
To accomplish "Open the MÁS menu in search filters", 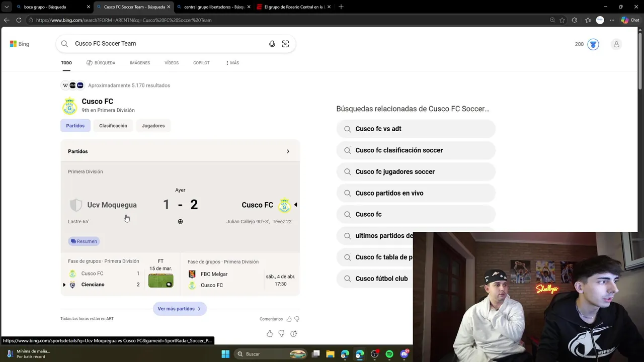I will [232, 63].
